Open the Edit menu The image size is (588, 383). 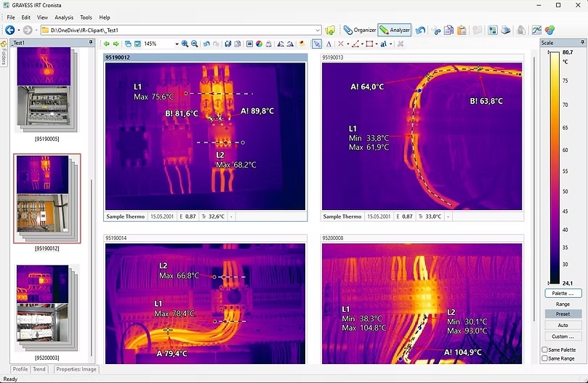26,17
